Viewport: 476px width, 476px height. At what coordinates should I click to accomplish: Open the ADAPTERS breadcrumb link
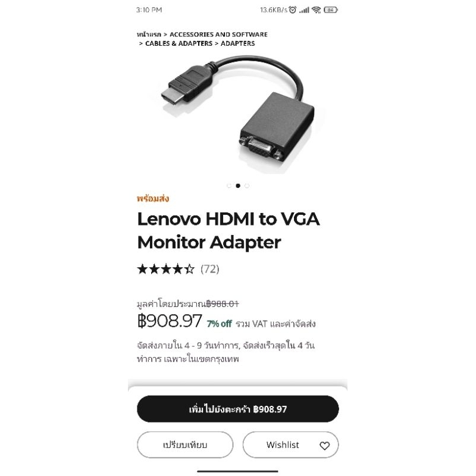point(237,43)
